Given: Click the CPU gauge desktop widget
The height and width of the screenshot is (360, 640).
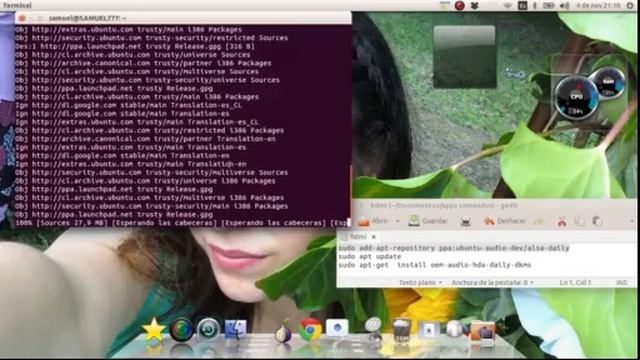Looking at the screenshot, I should [576, 98].
